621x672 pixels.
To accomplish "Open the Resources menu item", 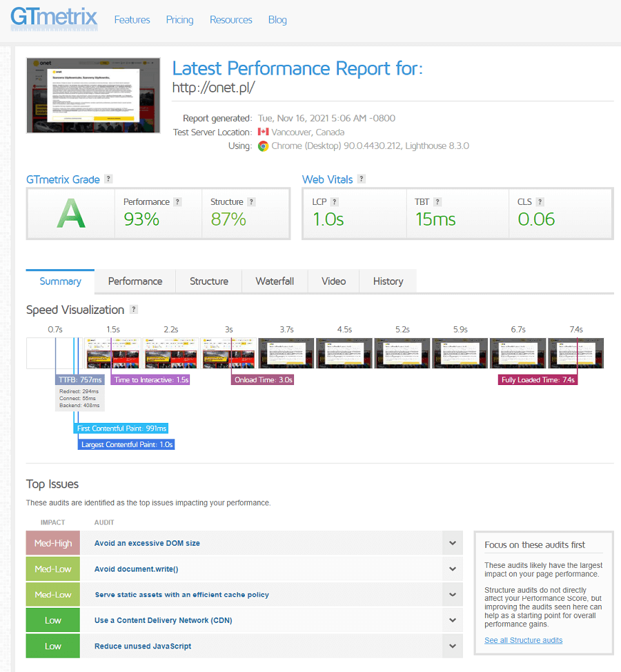I will (x=231, y=20).
